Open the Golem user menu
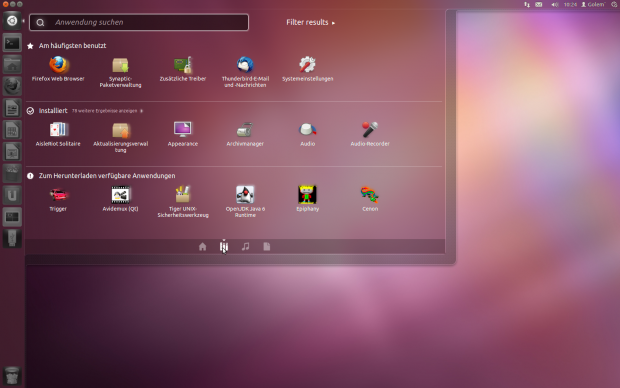 (593, 5)
